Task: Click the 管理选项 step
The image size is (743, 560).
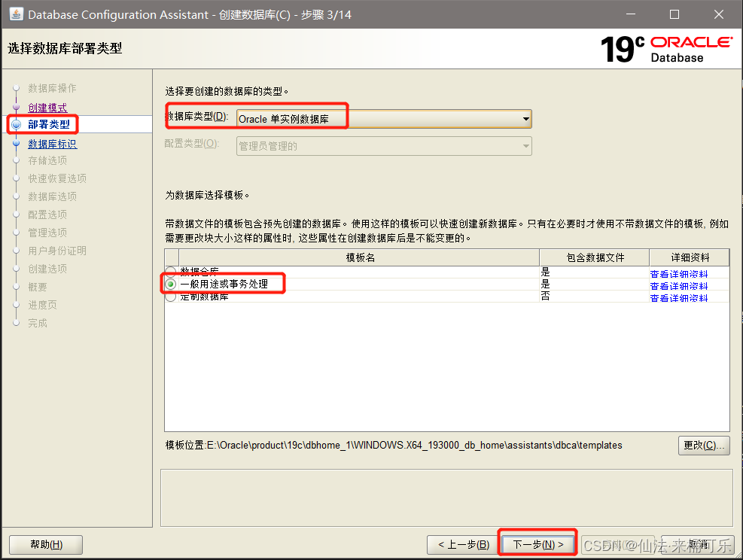Action: pyautogui.click(x=47, y=233)
